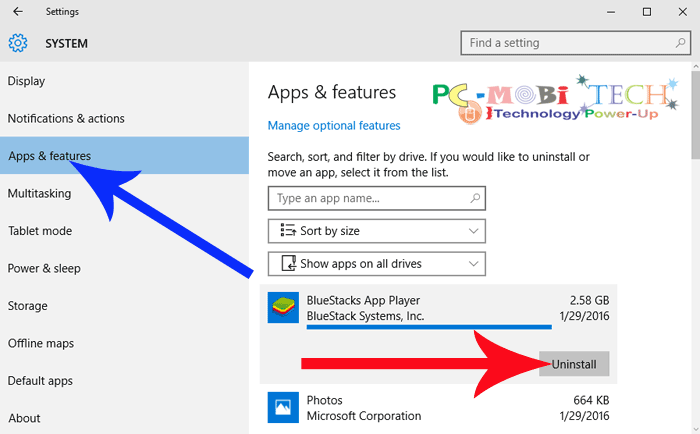Image resolution: width=700 pixels, height=434 pixels.
Task: Minimize the Settings window
Action: click(x=611, y=12)
